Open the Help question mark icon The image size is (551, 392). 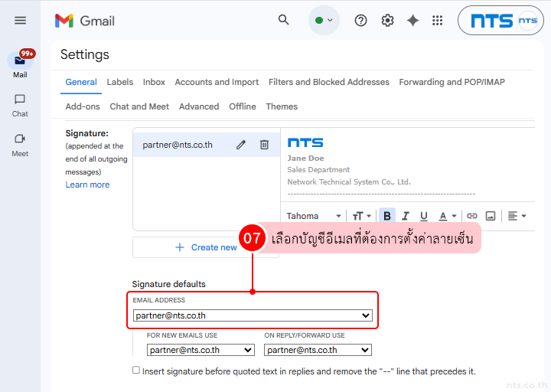[x=360, y=21]
